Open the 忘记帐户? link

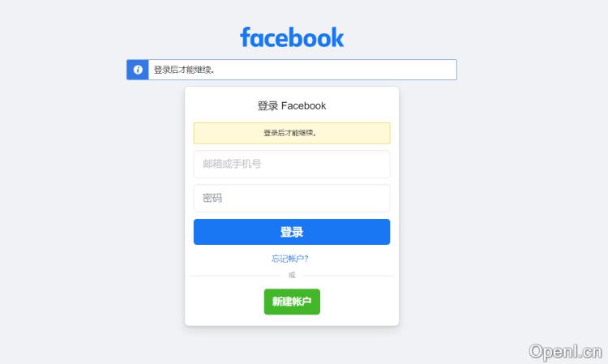click(290, 259)
